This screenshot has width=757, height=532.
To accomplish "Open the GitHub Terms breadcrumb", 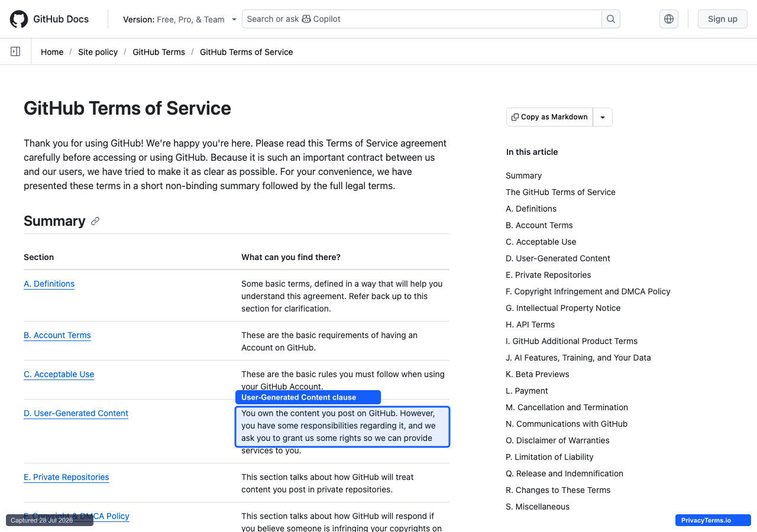I will point(158,52).
